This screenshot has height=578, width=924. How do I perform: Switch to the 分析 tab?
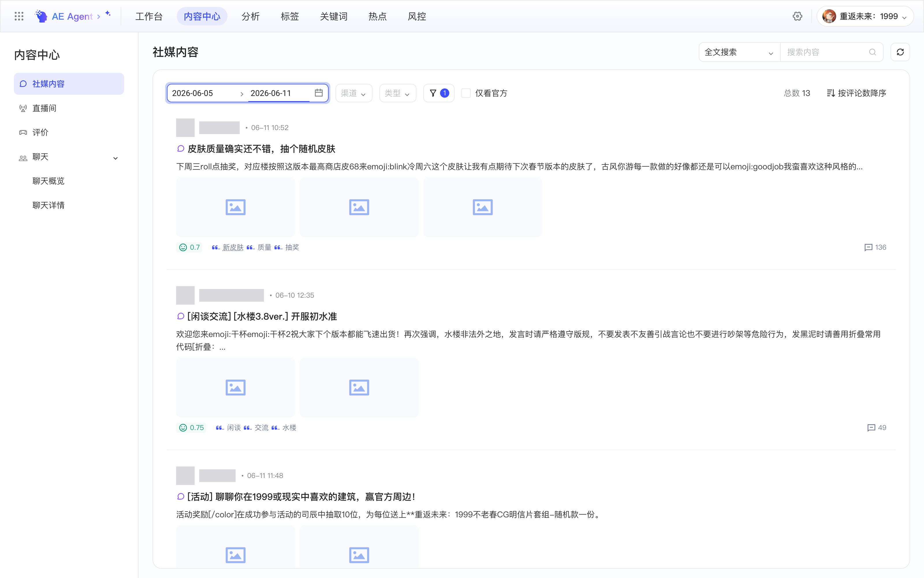250,16
